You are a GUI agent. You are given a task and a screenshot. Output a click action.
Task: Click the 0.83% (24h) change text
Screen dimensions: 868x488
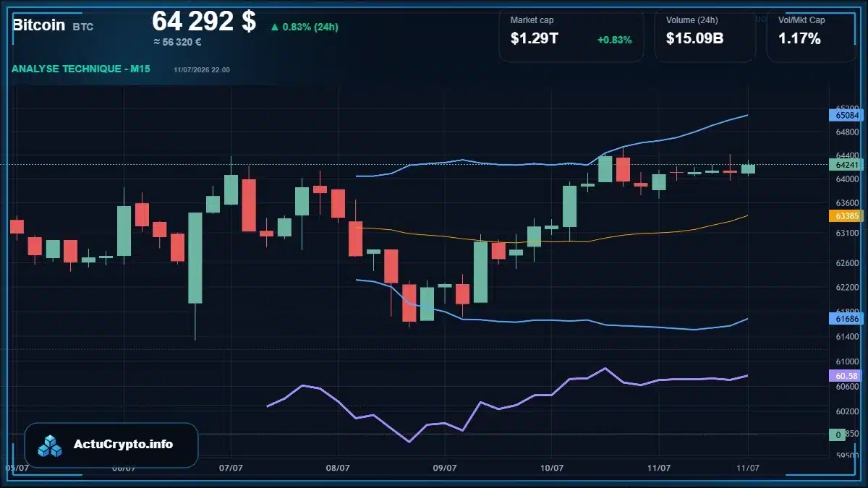pyautogui.click(x=310, y=27)
